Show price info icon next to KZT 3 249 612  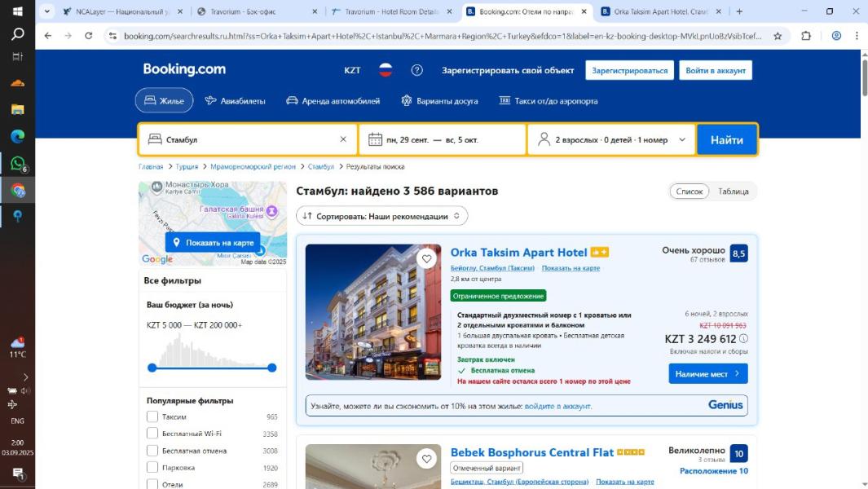[x=743, y=339]
